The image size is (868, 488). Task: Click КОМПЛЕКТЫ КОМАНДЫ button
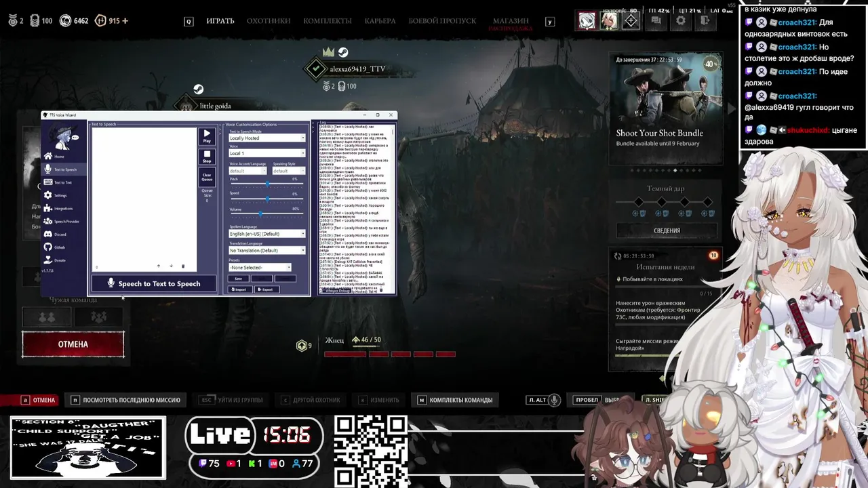pos(455,400)
